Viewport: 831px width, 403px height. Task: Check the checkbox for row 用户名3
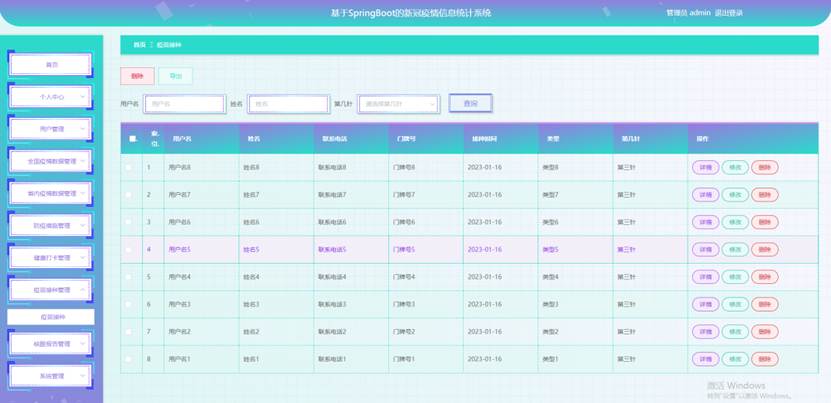tap(128, 304)
